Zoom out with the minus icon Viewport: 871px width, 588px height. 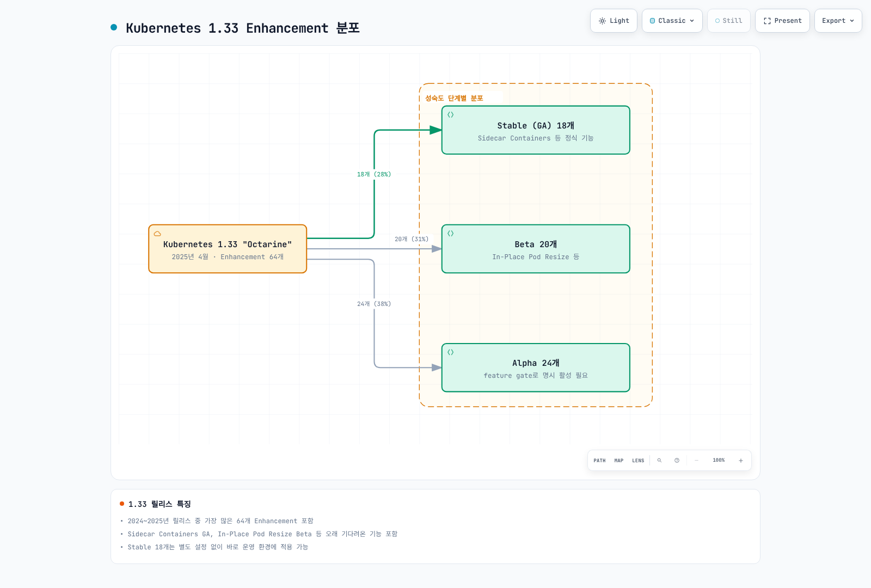(696, 461)
